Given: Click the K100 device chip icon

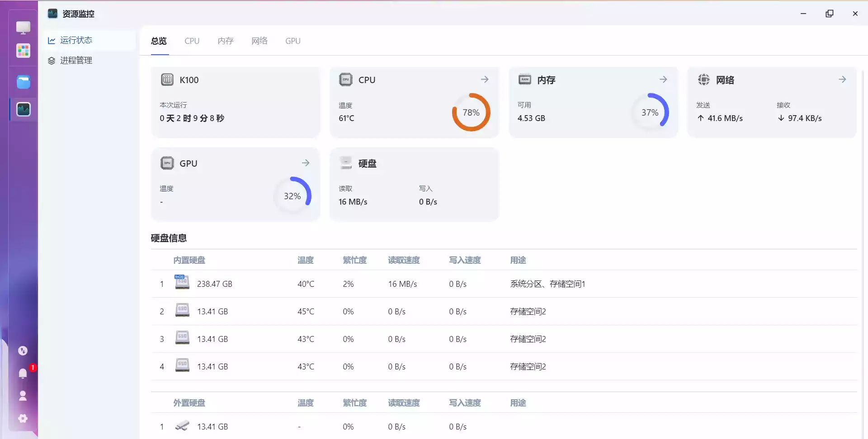Looking at the screenshot, I should point(167,79).
